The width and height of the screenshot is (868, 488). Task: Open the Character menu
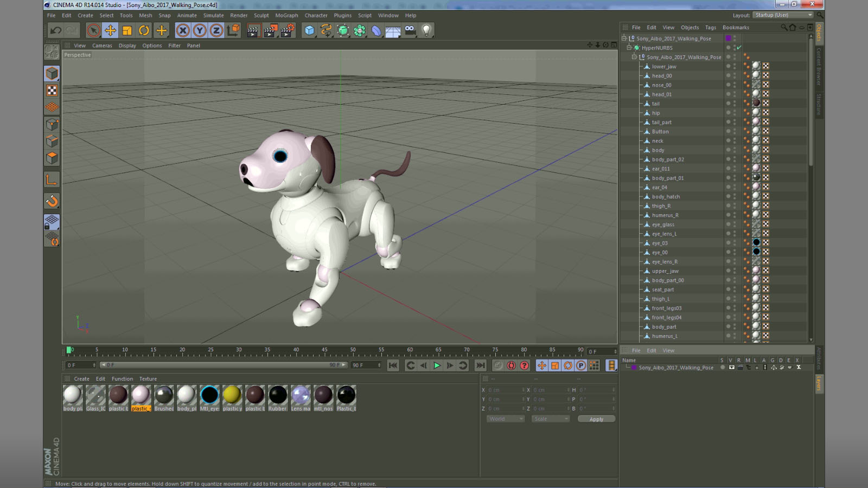pos(316,15)
